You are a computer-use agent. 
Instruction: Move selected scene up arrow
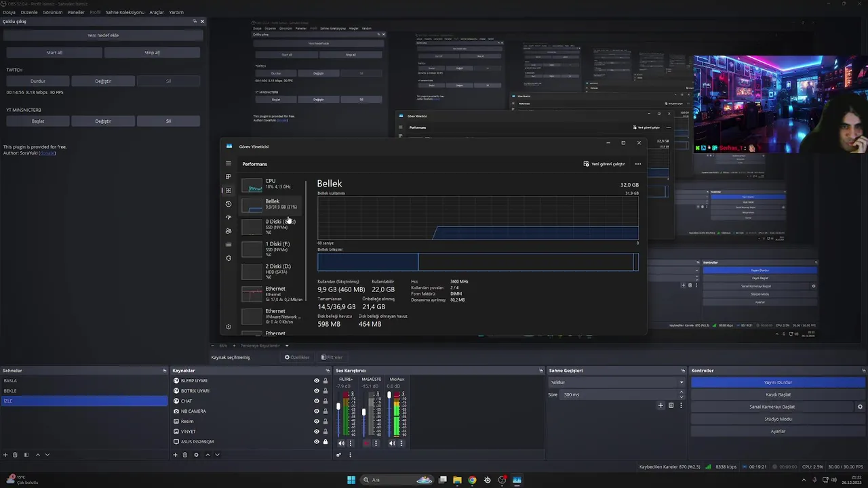pos(38,455)
